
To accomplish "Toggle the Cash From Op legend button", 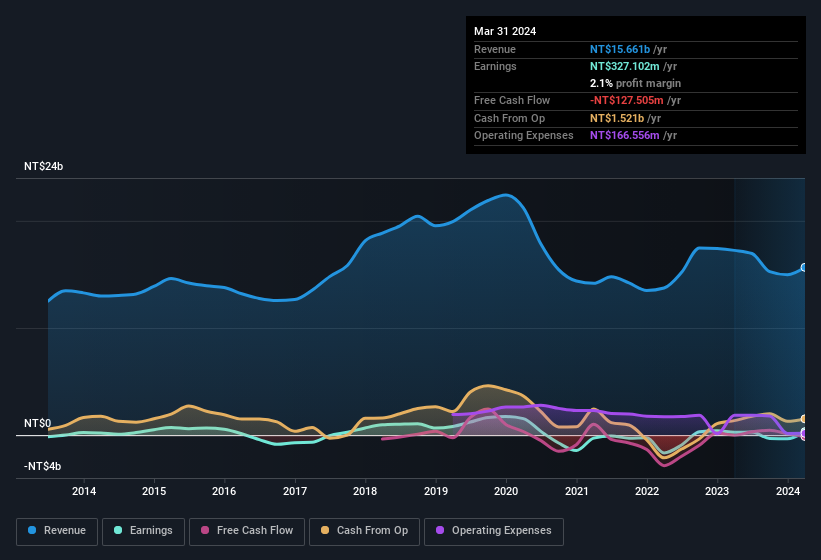I will pos(364,531).
